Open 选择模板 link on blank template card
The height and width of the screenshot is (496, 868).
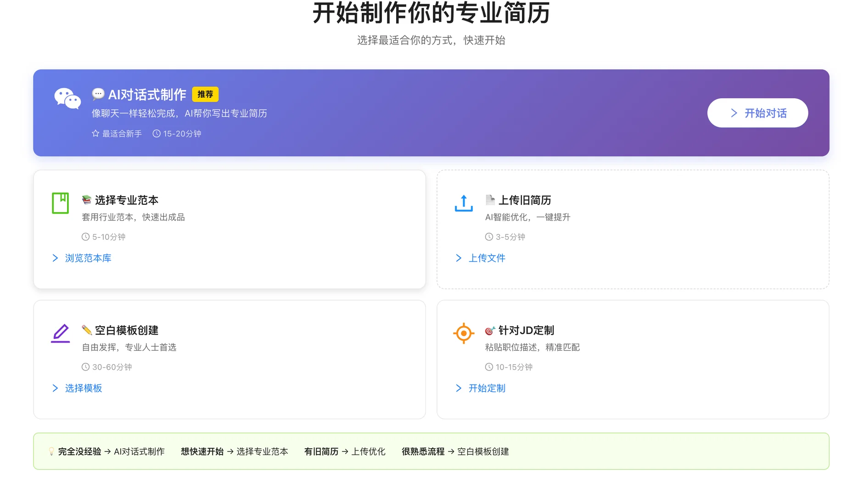pos(83,388)
